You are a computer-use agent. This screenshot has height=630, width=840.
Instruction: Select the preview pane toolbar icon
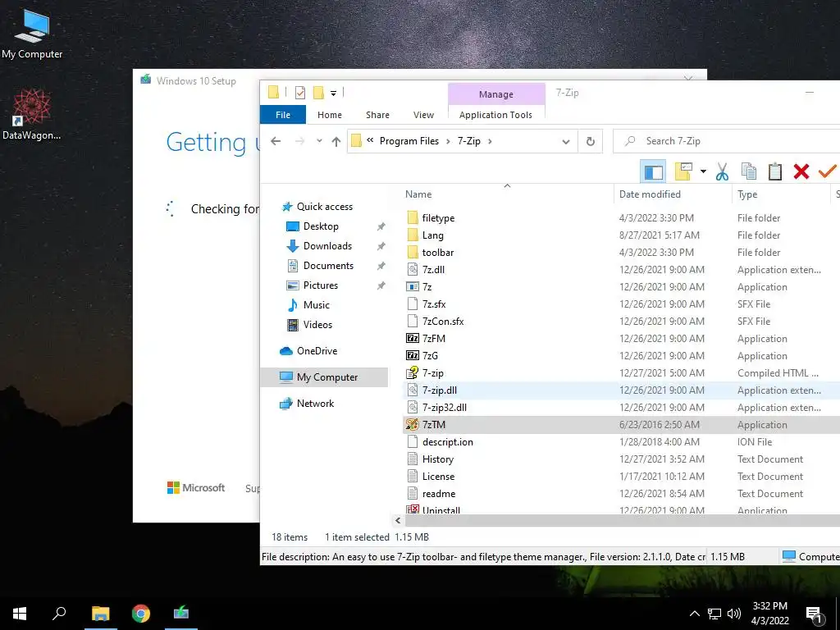coord(653,172)
